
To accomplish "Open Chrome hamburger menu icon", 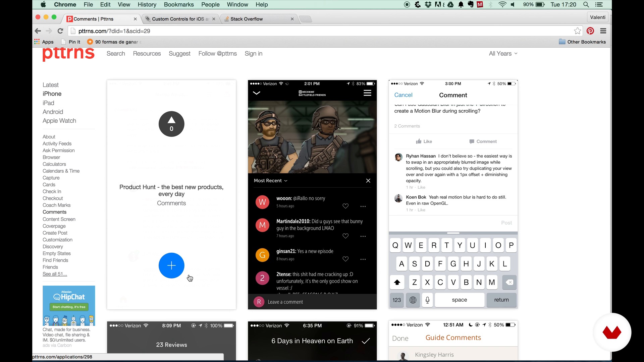I will tap(603, 31).
